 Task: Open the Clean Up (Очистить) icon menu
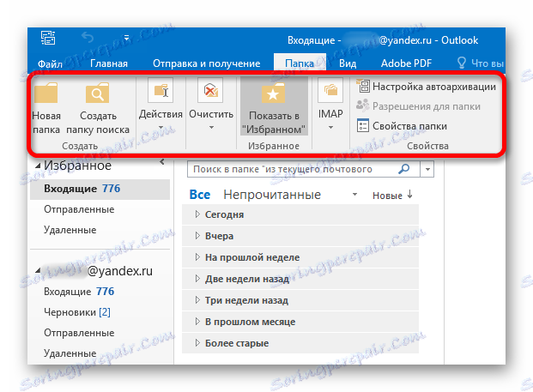(210, 90)
